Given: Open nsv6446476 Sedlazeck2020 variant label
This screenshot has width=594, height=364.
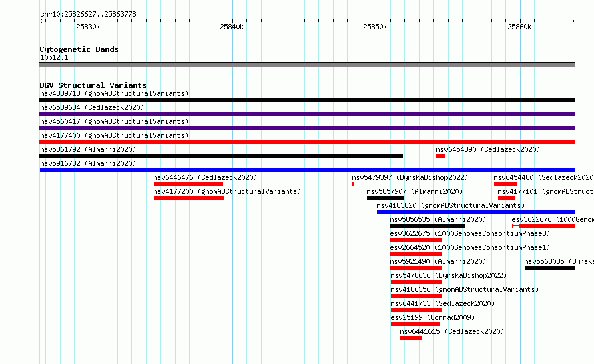Looking at the screenshot, I should 205,177.
